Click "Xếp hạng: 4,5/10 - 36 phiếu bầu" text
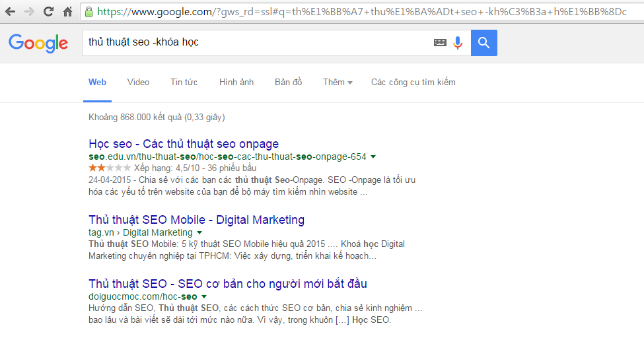The width and height of the screenshot is (644, 338). point(195,168)
